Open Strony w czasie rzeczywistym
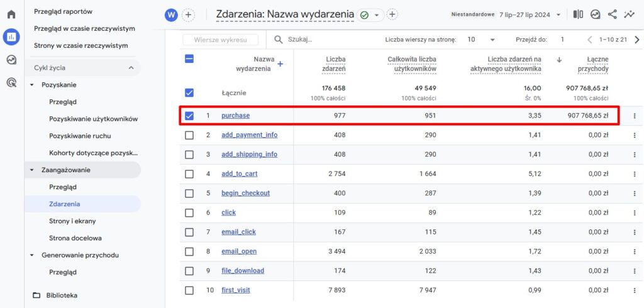The image size is (644, 308). point(81,46)
